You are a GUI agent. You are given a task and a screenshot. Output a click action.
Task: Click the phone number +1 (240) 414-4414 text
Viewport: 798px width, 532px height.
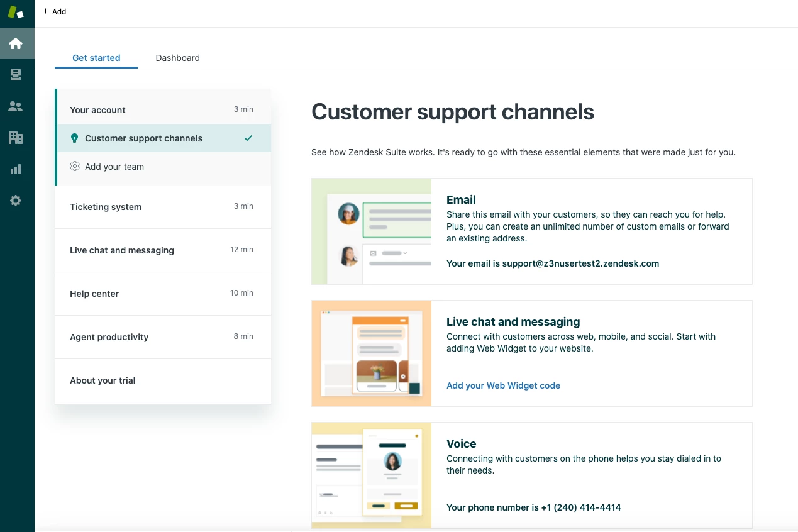click(x=581, y=507)
